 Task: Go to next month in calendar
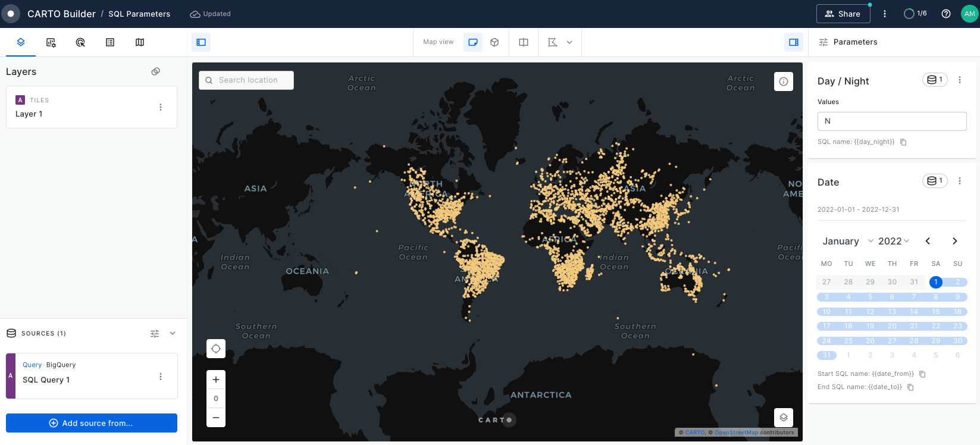point(954,241)
